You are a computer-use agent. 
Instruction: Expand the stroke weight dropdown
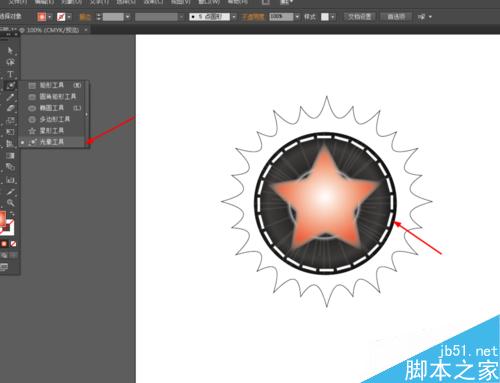click(127, 17)
